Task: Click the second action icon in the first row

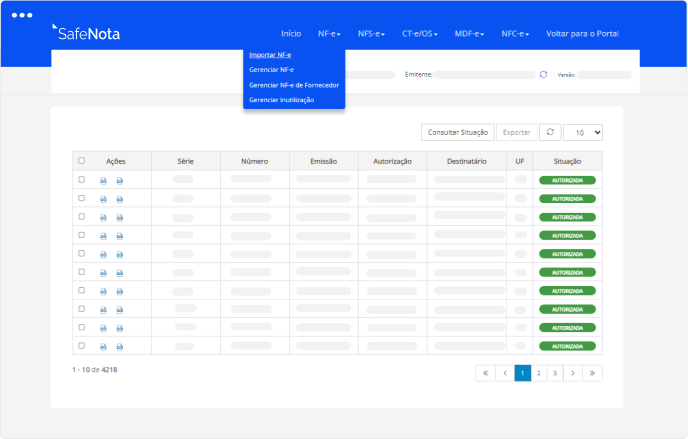Action: click(120, 180)
